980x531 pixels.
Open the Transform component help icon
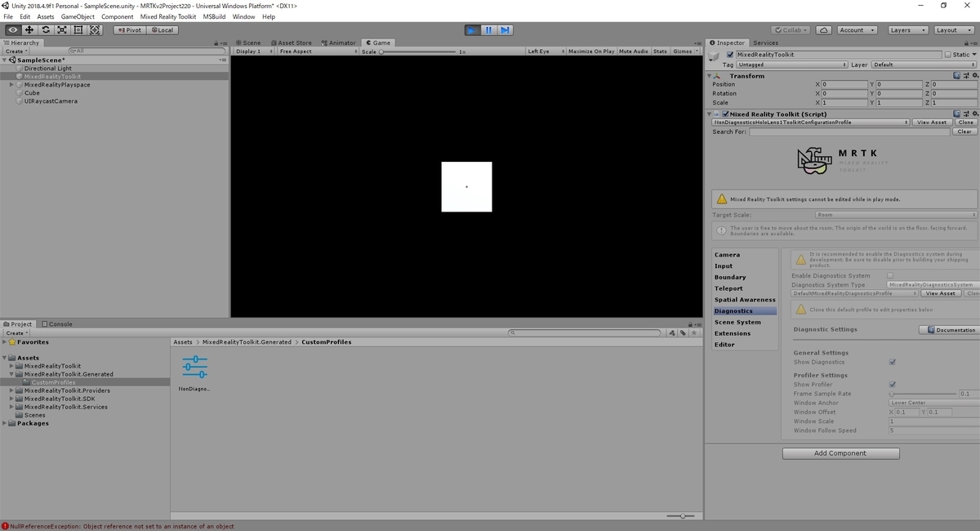pos(957,76)
